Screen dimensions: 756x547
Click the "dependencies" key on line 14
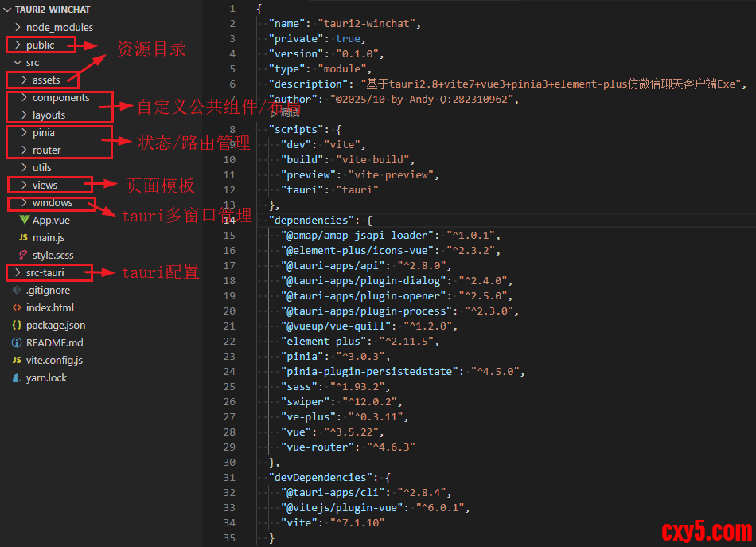(x=311, y=220)
